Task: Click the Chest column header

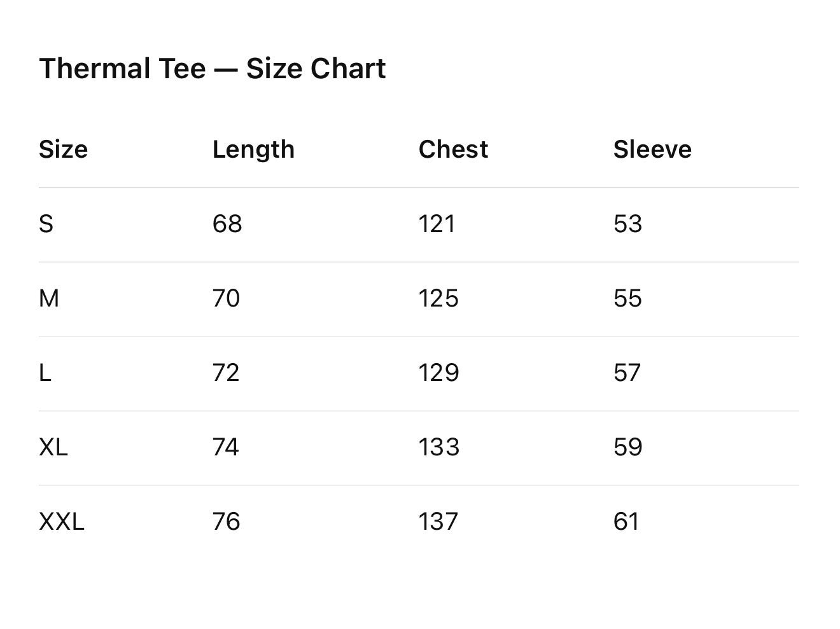Action: [453, 149]
